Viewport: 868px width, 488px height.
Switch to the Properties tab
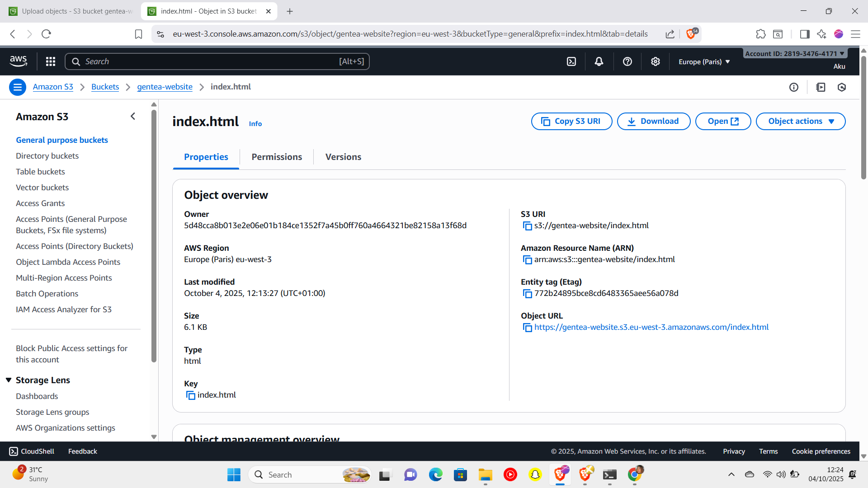[x=206, y=157]
